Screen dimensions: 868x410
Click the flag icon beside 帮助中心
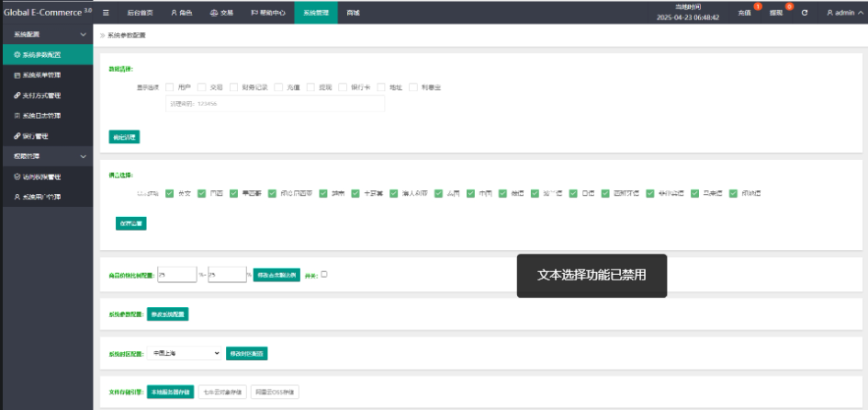click(x=254, y=12)
